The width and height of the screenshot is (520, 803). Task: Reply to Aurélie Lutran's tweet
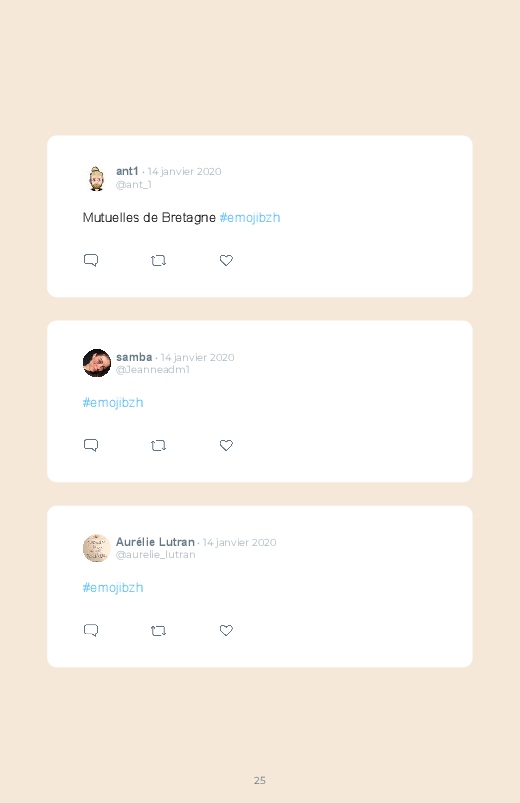[91, 630]
